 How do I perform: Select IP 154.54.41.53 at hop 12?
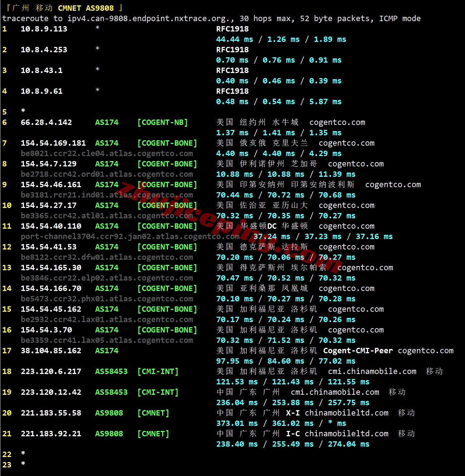click(x=49, y=247)
